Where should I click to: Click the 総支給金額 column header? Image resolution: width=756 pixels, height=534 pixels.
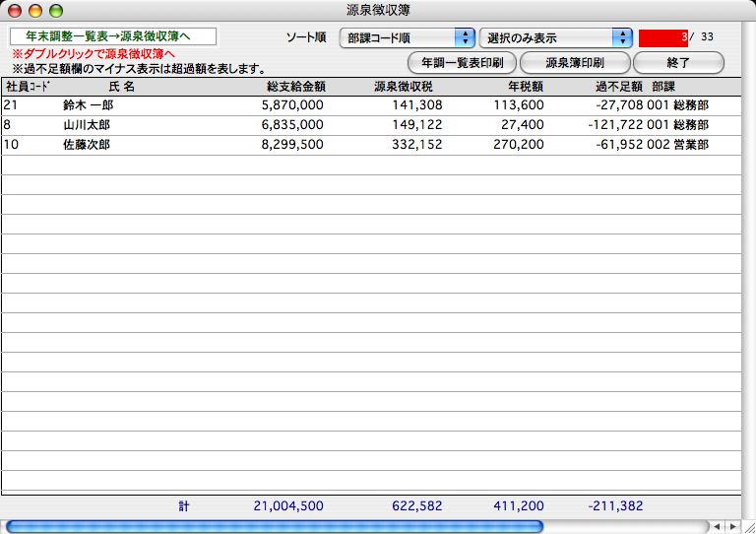pos(295,87)
